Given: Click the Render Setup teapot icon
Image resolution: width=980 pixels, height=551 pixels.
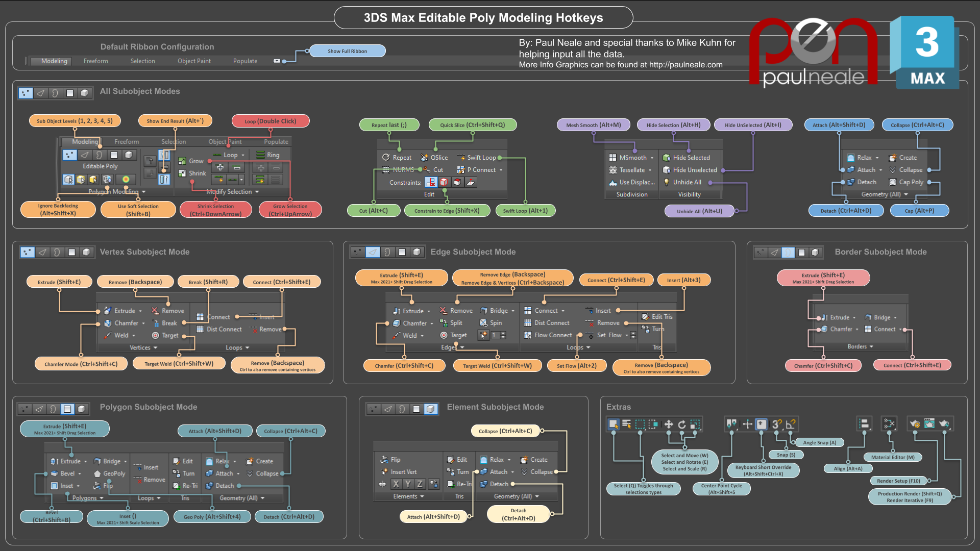Looking at the screenshot, I should tap(915, 424).
